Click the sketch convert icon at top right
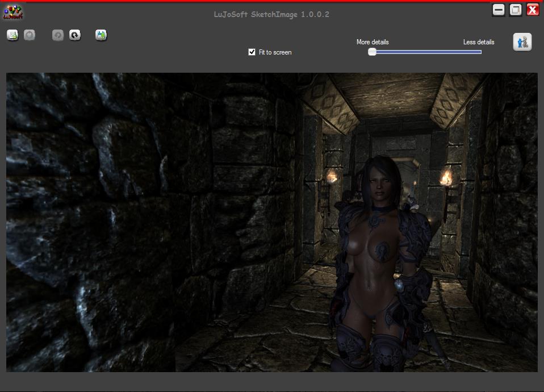Viewport: 544px width, 392px height. pyautogui.click(x=522, y=42)
